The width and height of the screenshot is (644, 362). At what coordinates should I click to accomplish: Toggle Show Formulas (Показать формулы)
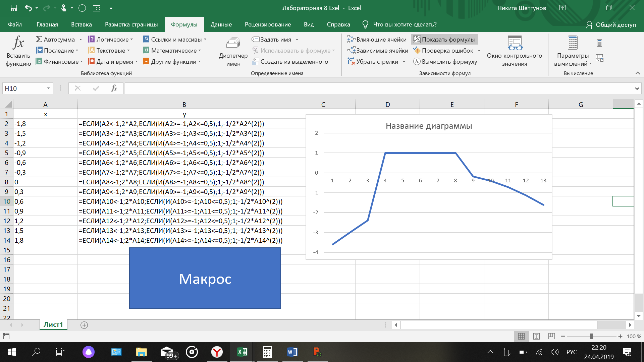click(444, 39)
